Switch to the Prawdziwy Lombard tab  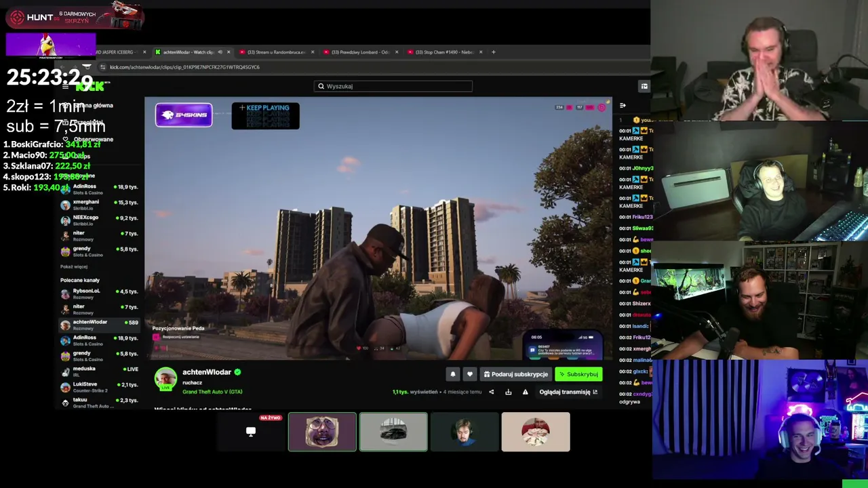coord(360,52)
